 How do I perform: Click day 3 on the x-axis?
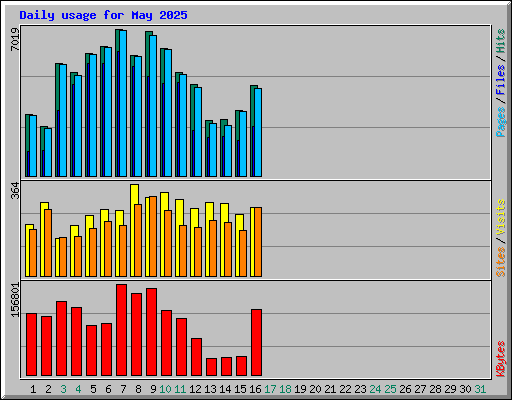click(63, 389)
